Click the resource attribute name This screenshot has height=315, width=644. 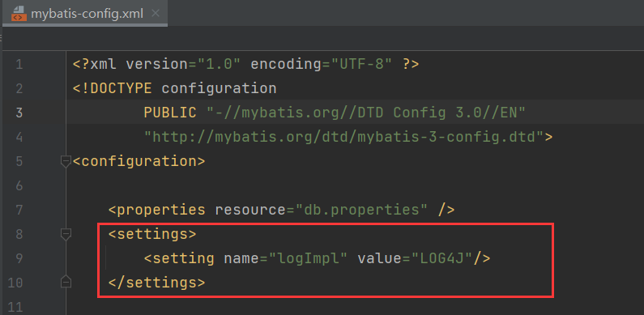[250, 210]
